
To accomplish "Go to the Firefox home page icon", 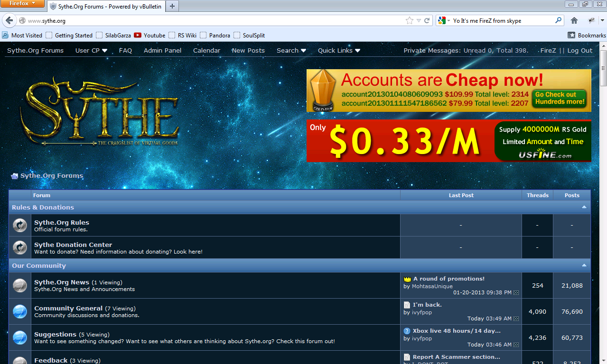I will tap(574, 20).
